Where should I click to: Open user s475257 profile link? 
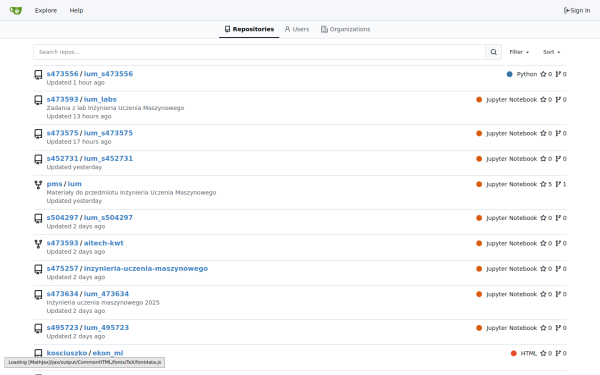62,268
